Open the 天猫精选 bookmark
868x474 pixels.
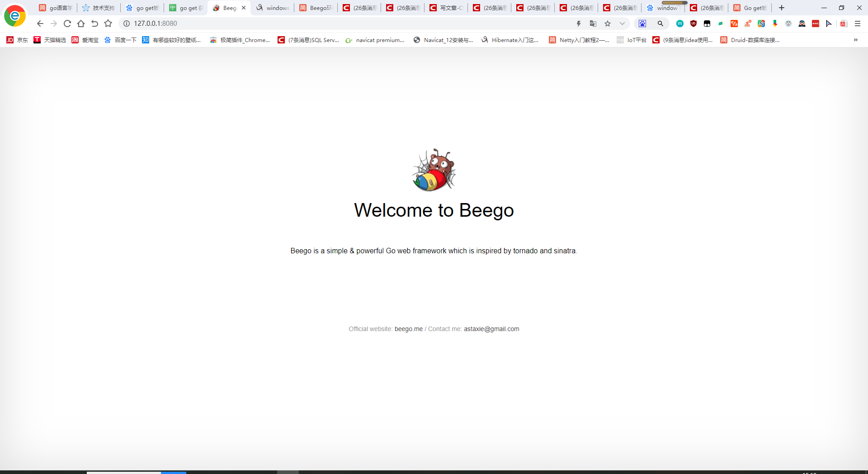pos(50,40)
